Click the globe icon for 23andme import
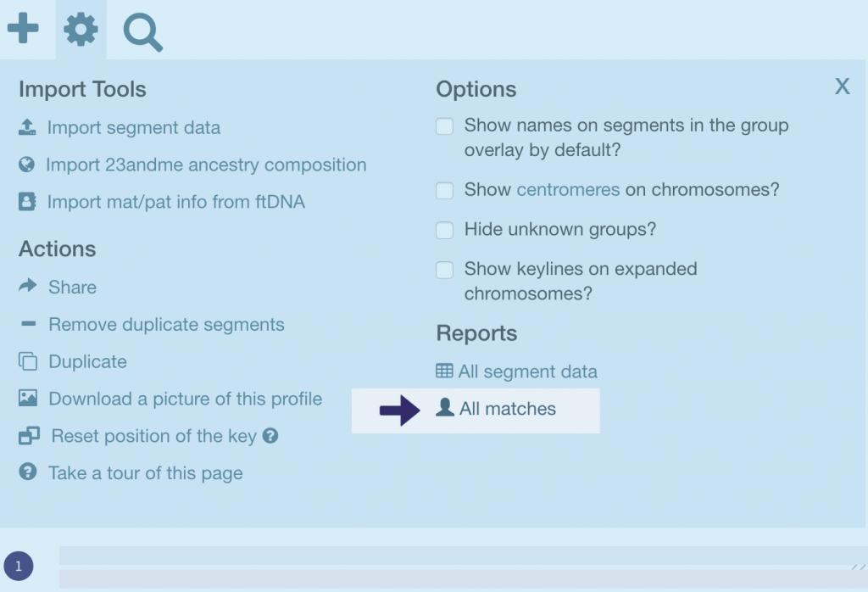Screen dimensions: 868x592 pos(27,165)
